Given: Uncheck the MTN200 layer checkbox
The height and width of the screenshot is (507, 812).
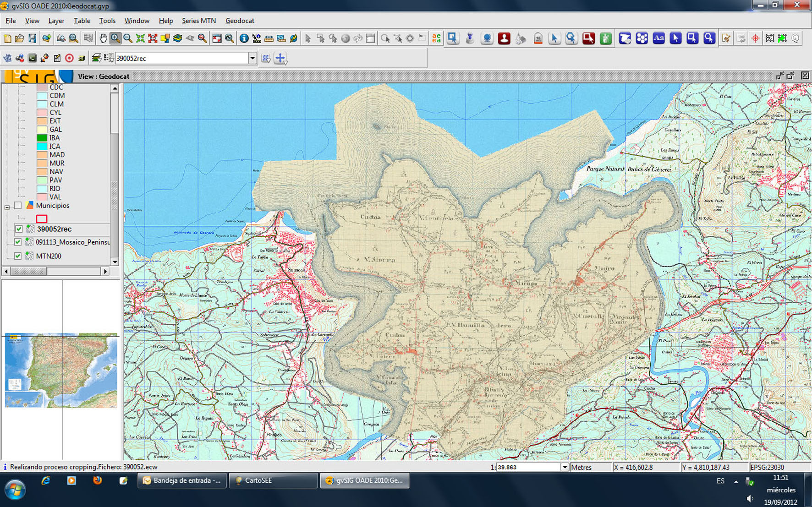Looking at the screenshot, I should pyautogui.click(x=18, y=256).
